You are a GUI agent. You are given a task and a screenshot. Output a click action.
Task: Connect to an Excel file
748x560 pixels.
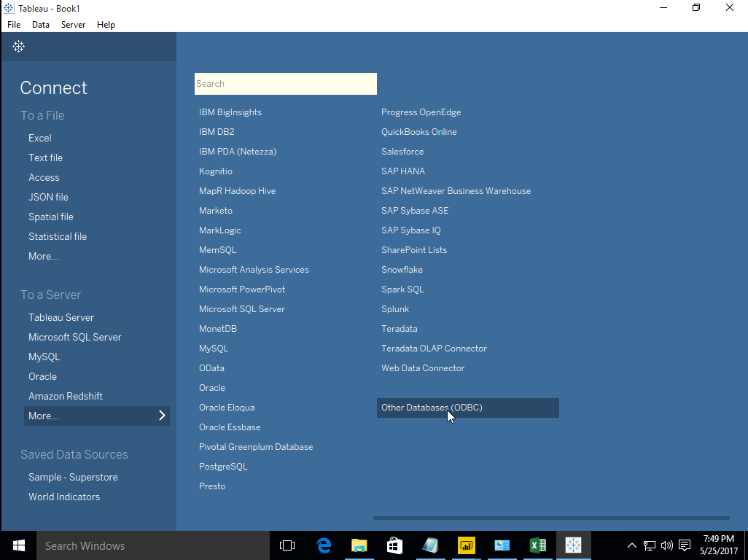coord(39,139)
